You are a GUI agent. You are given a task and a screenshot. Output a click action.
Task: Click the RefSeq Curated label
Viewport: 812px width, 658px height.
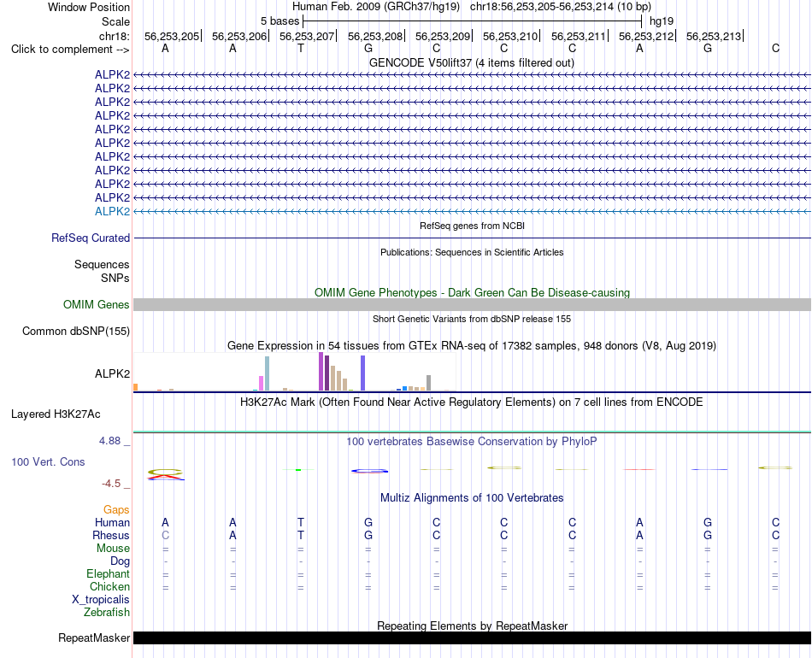(90, 238)
